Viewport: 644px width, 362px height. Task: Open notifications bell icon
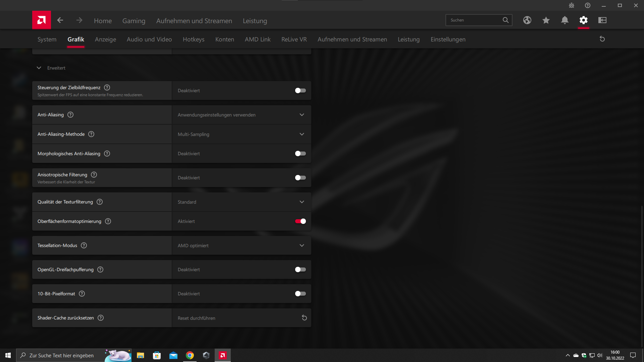[565, 20]
